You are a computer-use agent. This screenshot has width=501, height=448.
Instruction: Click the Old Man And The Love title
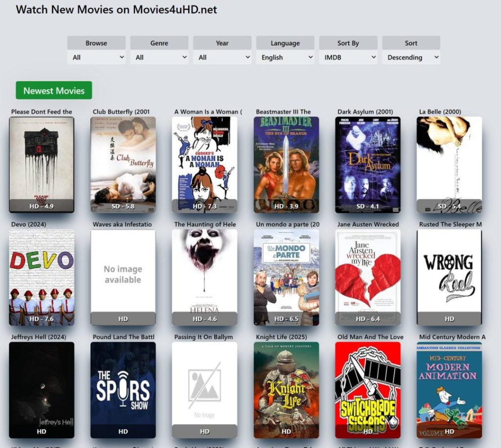[x=370, y=337]
